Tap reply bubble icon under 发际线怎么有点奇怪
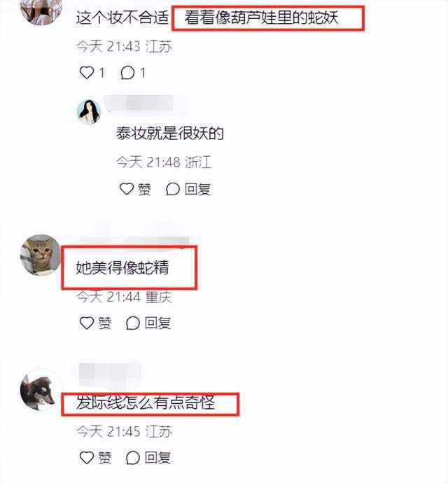This screenshot has width=448, height=483. click(133, 458)
